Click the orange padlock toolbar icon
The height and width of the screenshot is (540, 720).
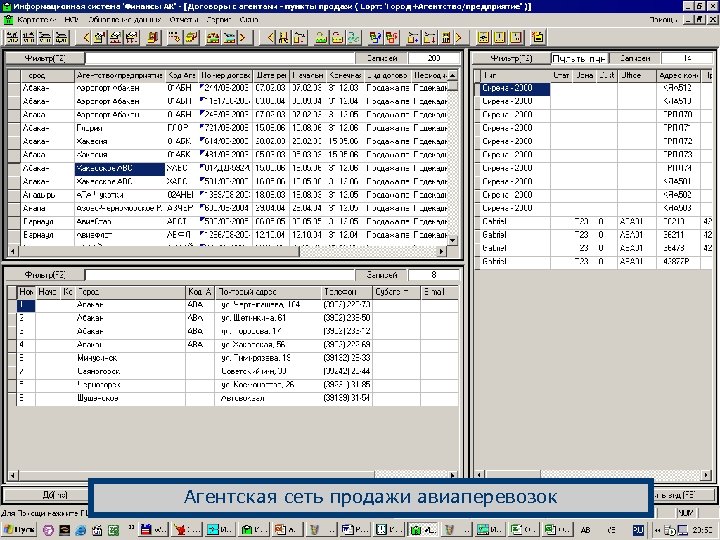coord(338,38)
